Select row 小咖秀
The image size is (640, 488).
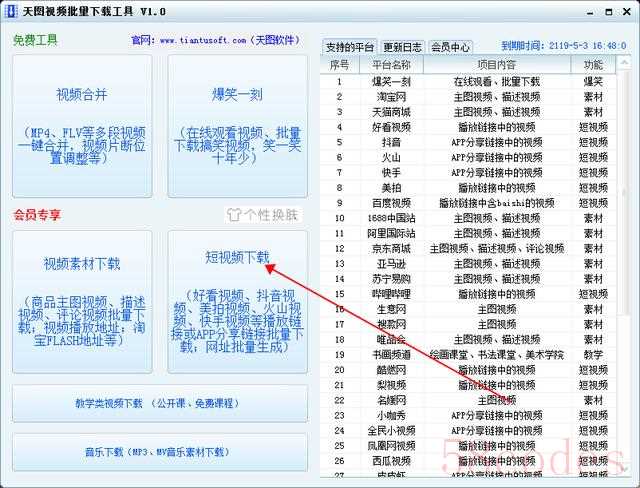[x=468, y=415]
